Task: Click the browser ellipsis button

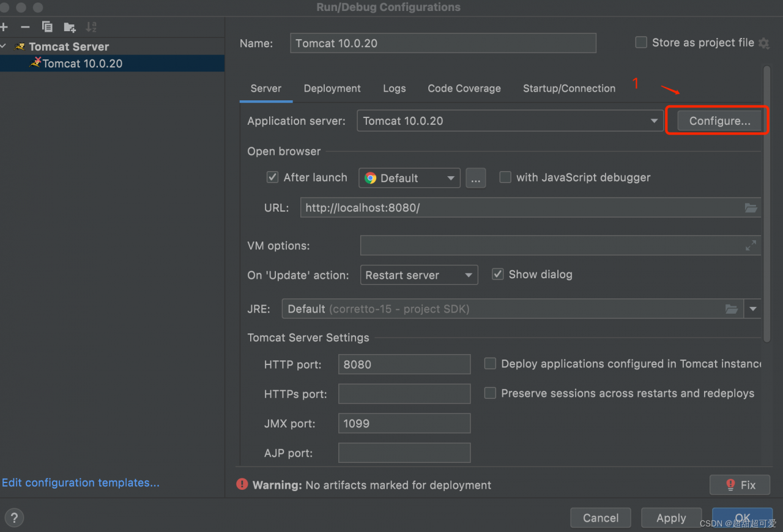Action: [x=476, y=178]
